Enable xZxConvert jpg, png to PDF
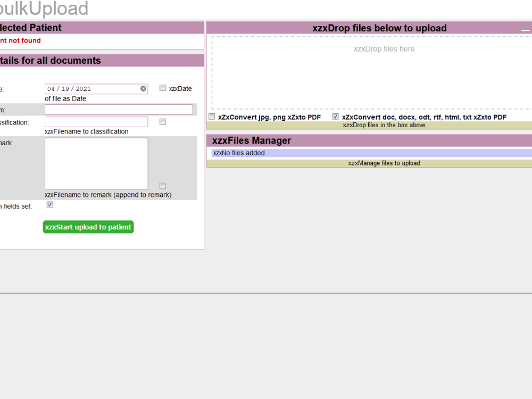532x399 pixels. [212, 117]
